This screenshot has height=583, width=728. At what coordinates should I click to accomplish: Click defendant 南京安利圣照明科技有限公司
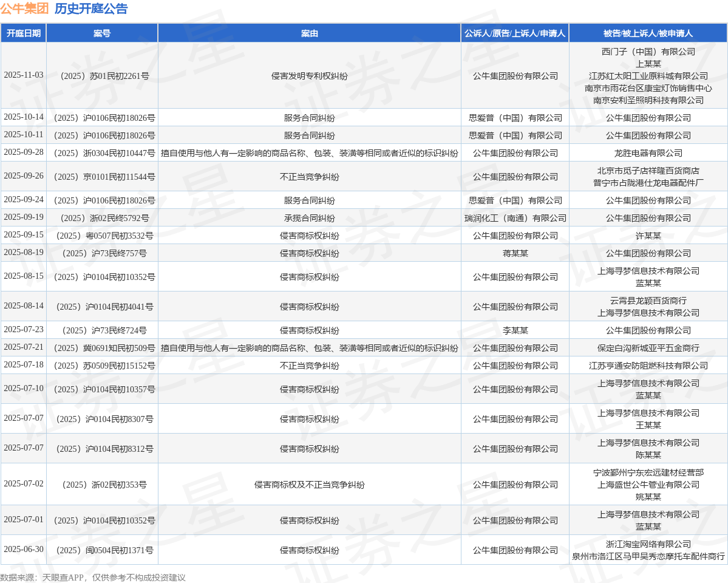648,100
